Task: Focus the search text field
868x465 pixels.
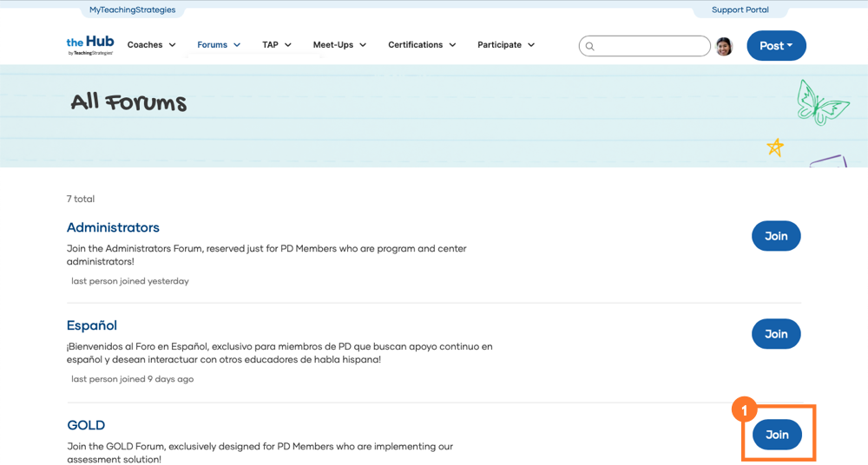Action: pyautogui.click(x=651, y=46)
